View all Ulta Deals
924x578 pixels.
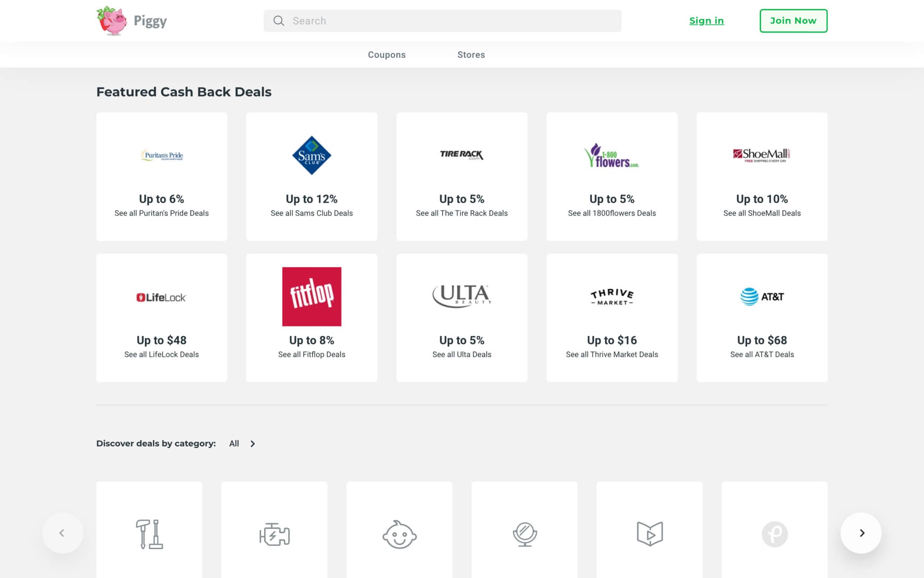(x=462, y=354)
